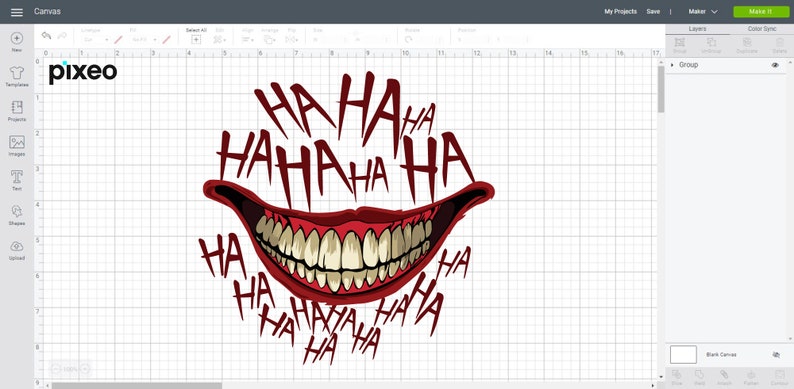Click the Size width input field

tap(335, 40)
